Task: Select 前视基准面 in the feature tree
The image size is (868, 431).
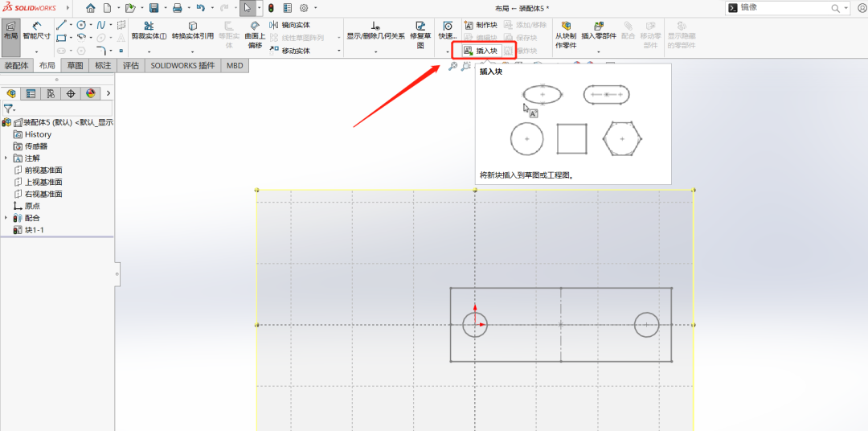Action: [x=43, y=170]
